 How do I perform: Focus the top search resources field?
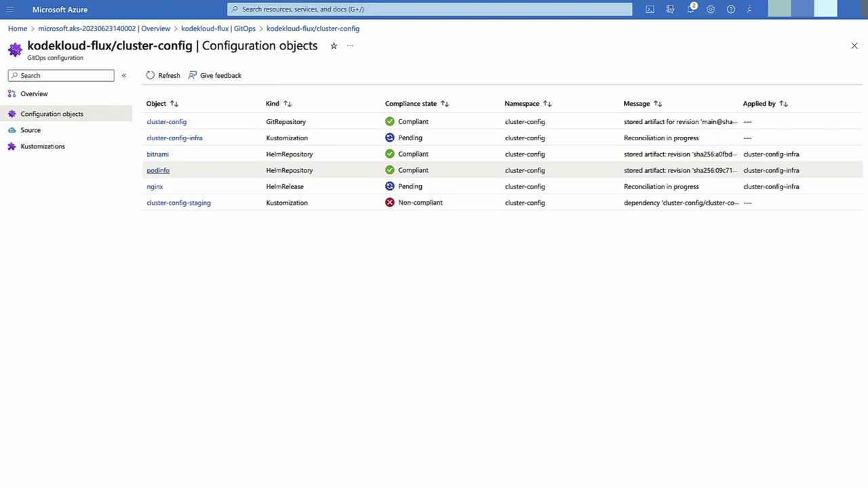430,9
